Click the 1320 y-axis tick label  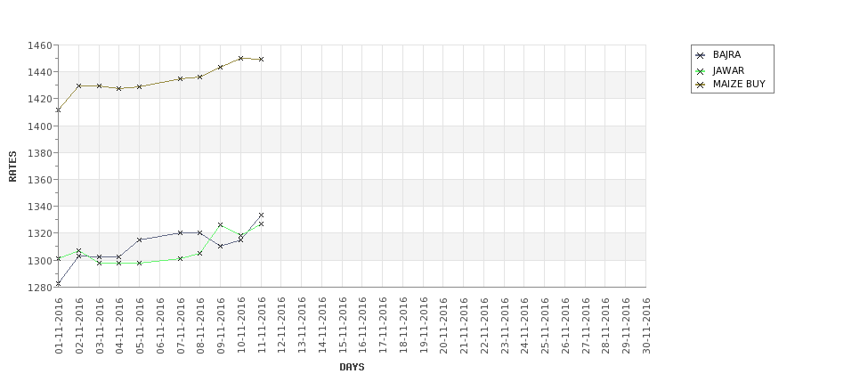[40, 233]
